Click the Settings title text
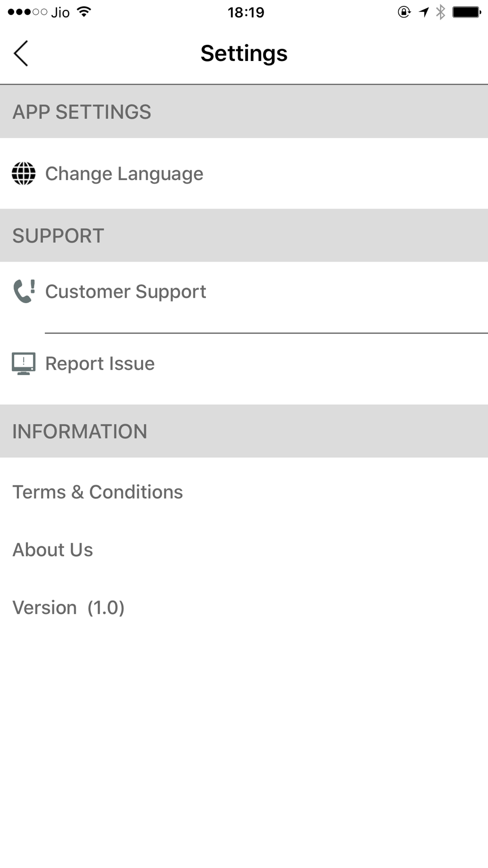 (244, 54)
